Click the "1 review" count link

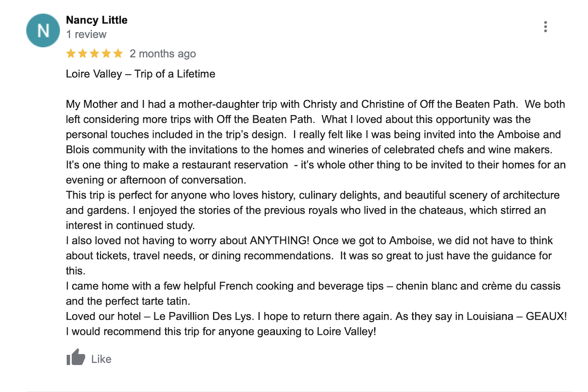[x=86, y=34]
